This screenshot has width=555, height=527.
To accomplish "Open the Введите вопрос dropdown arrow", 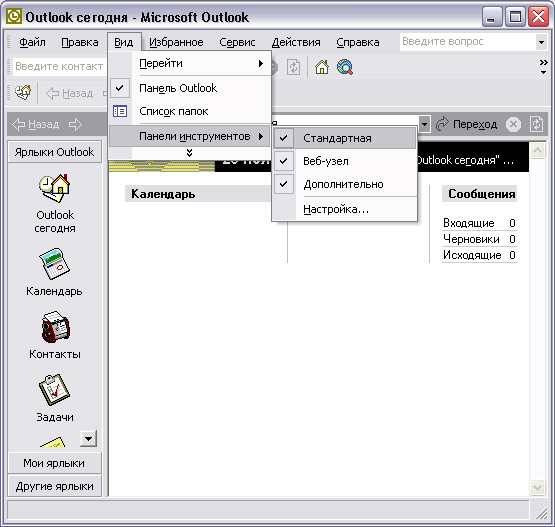I will 541,42.
